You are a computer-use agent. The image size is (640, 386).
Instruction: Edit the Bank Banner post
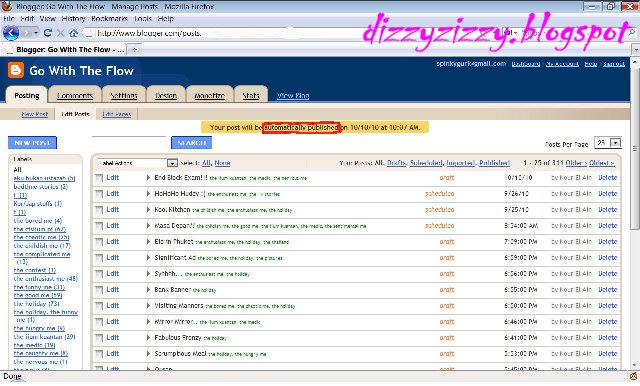pyautogui.click(x=113, y=290)
